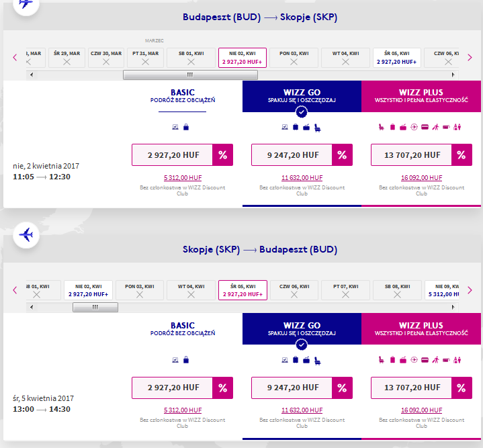Viewport: 483px width, 448px height.
Task: Show earlier return dates with the left pink arrow
Action: 15,290
